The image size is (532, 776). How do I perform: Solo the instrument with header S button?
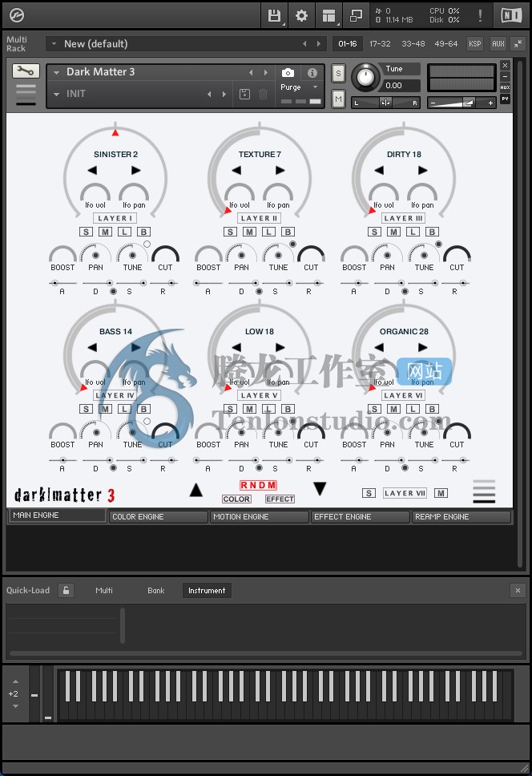pos(338,74)
